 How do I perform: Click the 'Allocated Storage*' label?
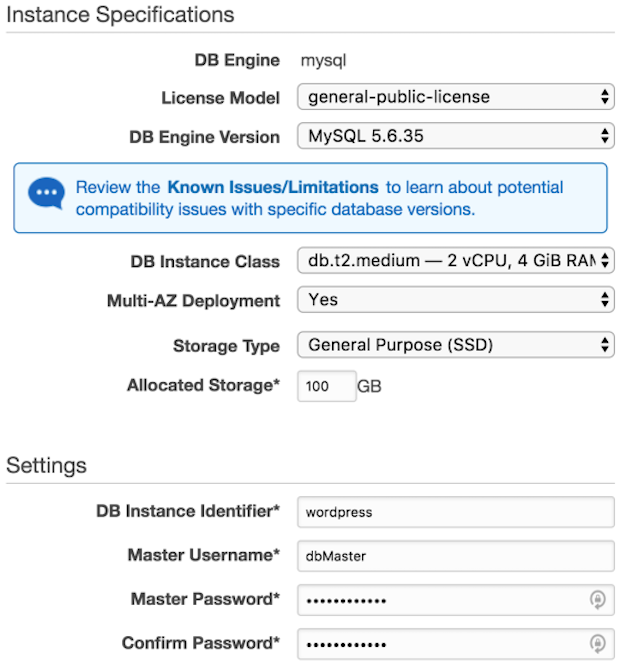203,385
